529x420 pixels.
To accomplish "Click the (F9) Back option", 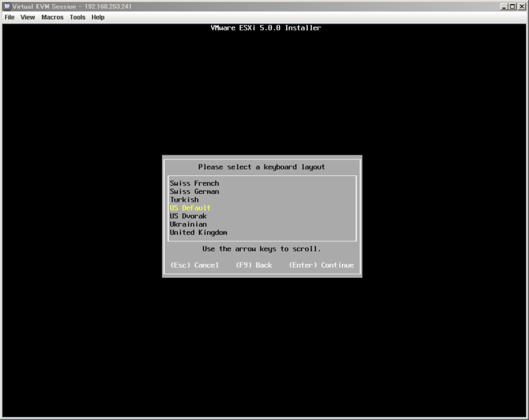I will click(254, 265).
